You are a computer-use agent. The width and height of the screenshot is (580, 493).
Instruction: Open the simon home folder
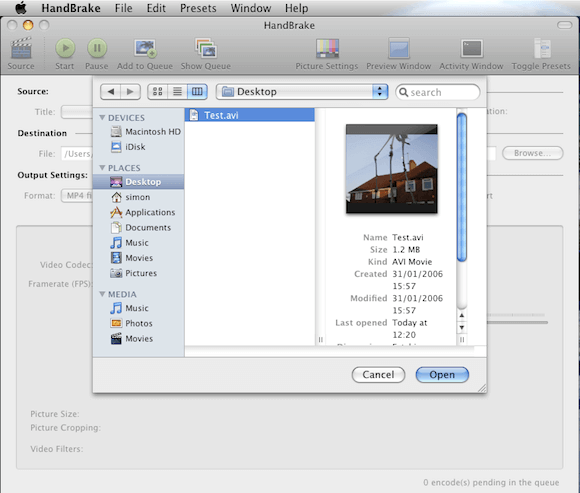[131, 197]
